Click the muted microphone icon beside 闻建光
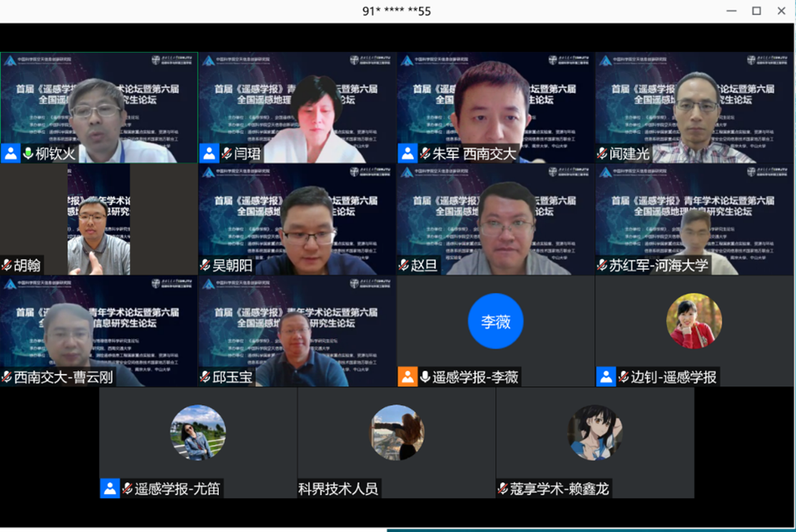This screenshot has width=796, height=532. coord(602,153)
